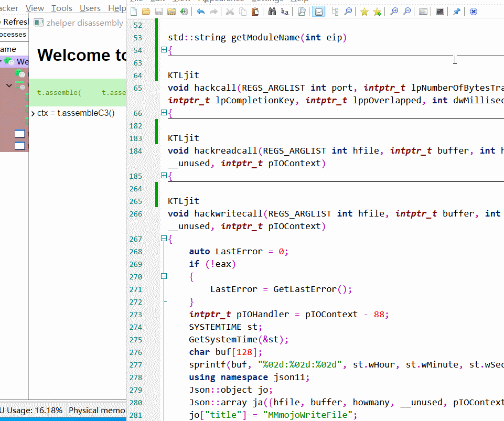The image size is (504, 421).
Task: Click the Physical memory status text
Action: click(97, 411)
